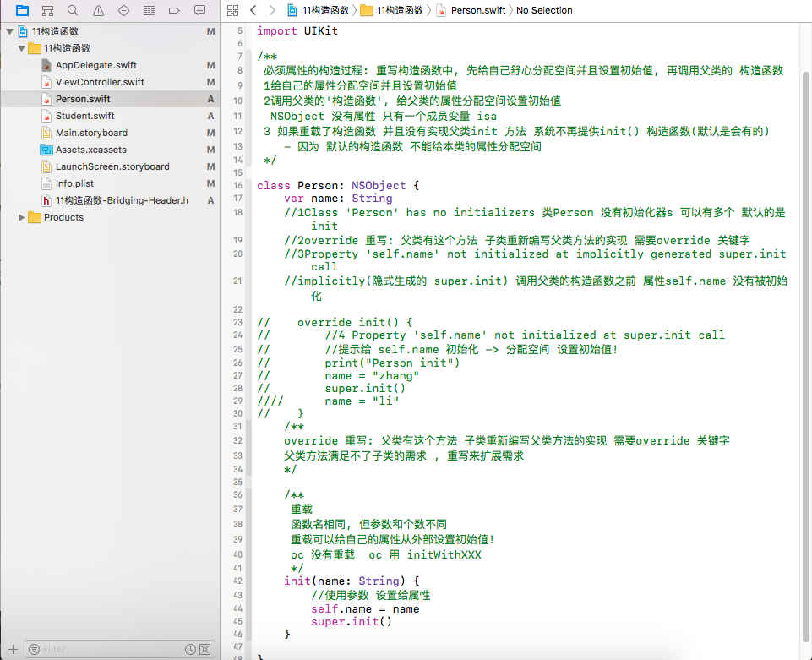Open the Test navigator diamond icon
Viewport: 812px width, 660px height.
(123, 10)
